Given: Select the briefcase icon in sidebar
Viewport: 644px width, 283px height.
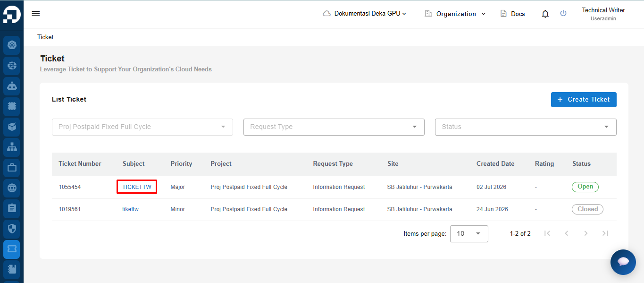Looking at the screenshot, I should click(x=12, y=167).
